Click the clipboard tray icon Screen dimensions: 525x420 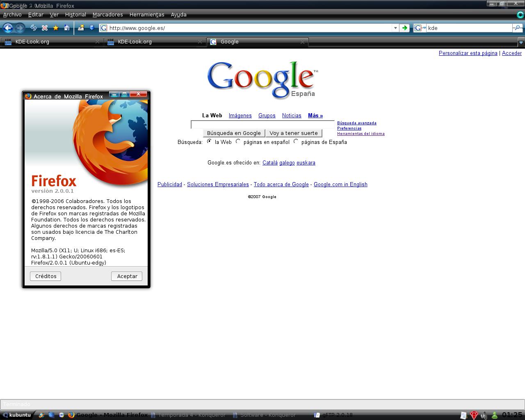(463, 415)
